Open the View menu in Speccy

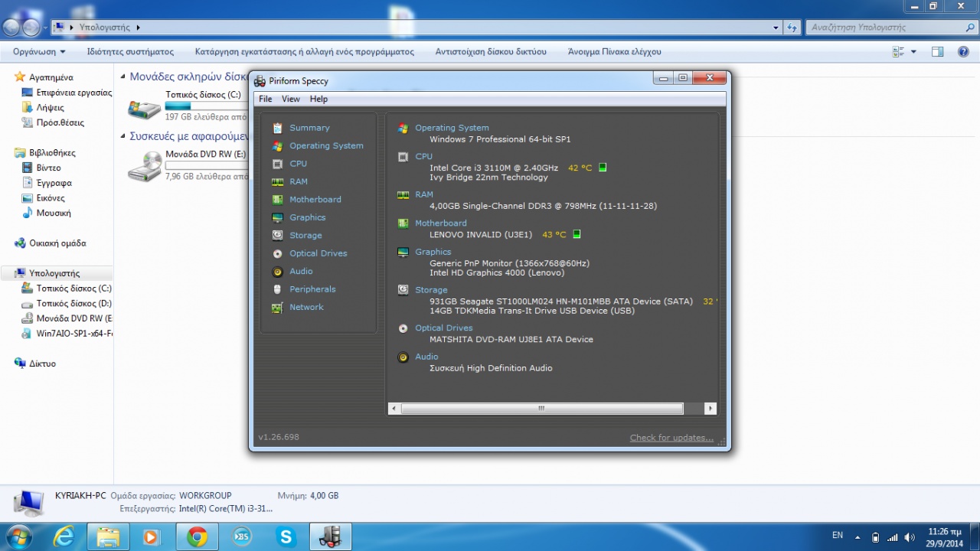click(291, 99)
